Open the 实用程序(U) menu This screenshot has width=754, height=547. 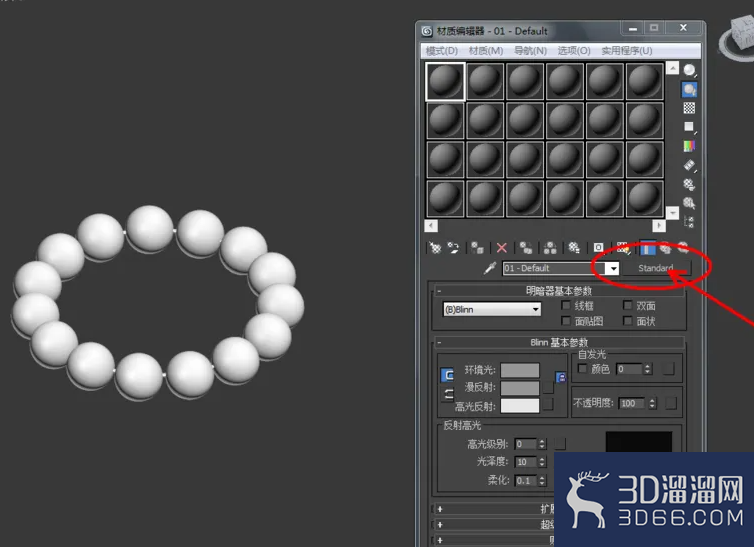pyautogui.click(x=627, y=50)
